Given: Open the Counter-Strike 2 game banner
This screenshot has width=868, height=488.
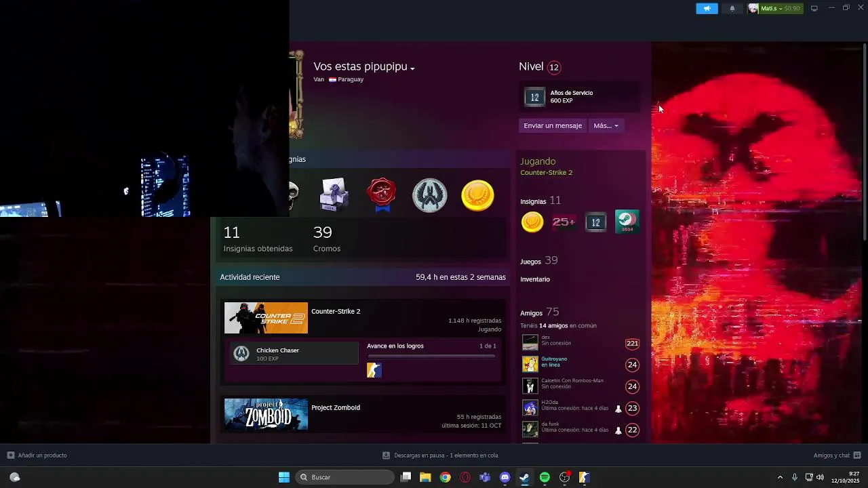Looking at the screenshot, I should 266,318.
